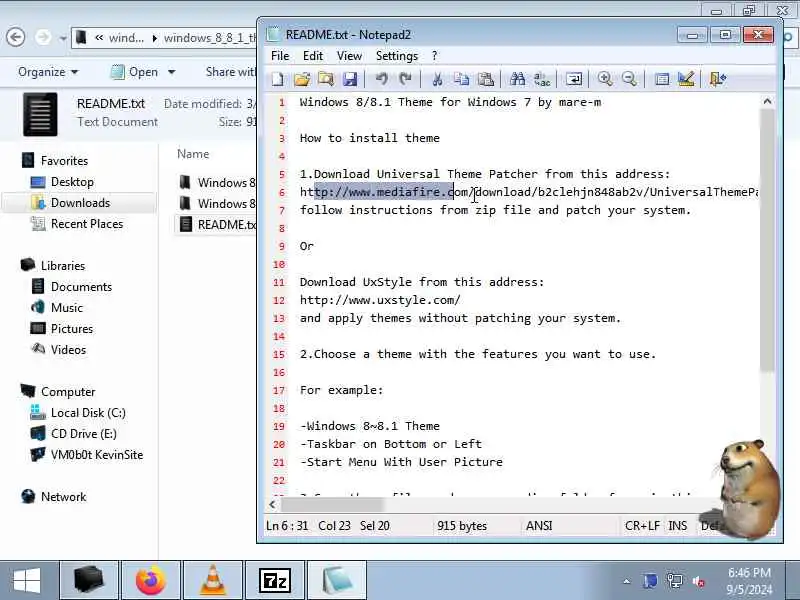Click the Open file folder icon in Notepad2

click(x=302, y=79)
